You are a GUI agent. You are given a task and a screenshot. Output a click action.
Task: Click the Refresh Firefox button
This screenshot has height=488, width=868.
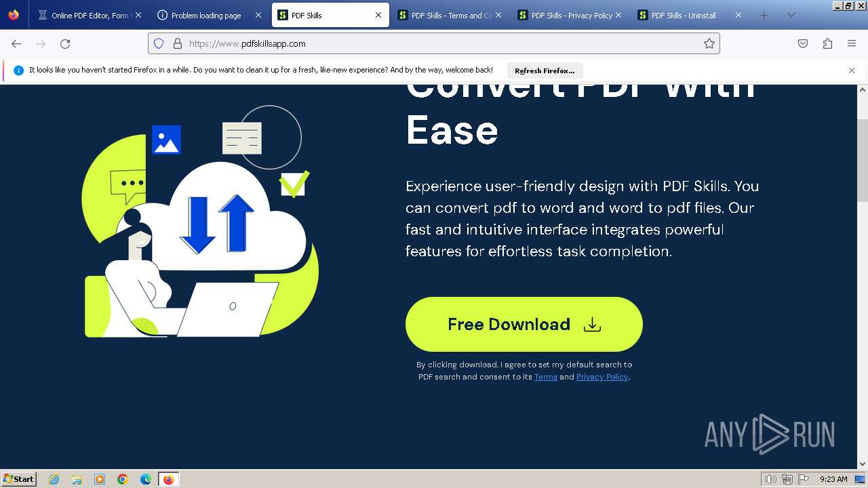point(545,70)
